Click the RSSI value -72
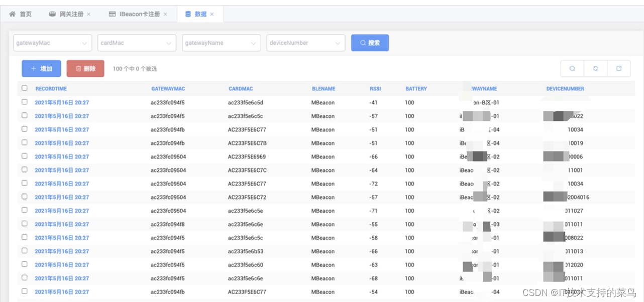644x302 pixels. pyautogui.click(x=373, y=184)
